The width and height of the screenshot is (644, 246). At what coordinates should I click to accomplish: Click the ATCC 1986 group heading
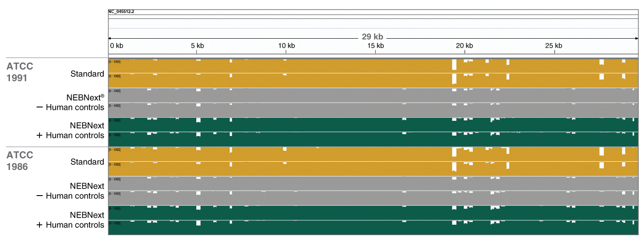(20, 160)
